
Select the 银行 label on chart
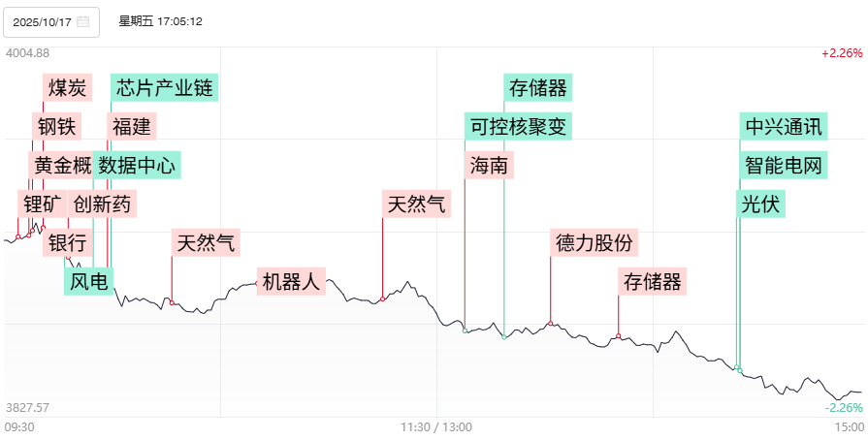(x=67, y=243)
